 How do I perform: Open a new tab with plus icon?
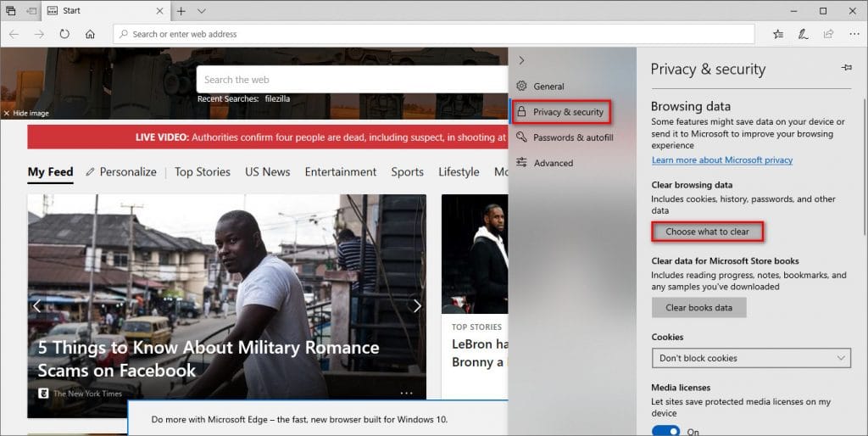click(181, 10)
